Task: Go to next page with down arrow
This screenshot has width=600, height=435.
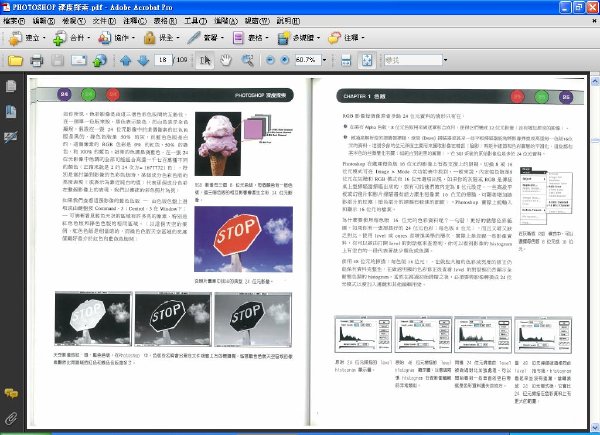Action: (143, 60)
